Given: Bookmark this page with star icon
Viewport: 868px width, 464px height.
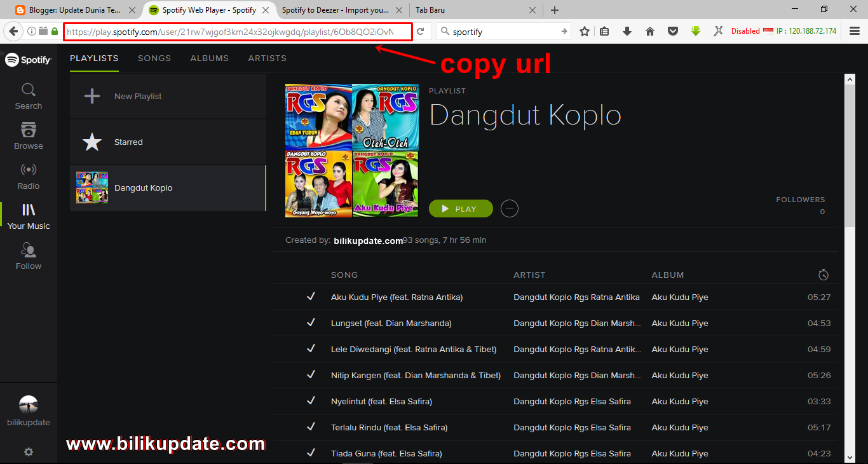Looking at the screenshot, I should click(585, 31).
